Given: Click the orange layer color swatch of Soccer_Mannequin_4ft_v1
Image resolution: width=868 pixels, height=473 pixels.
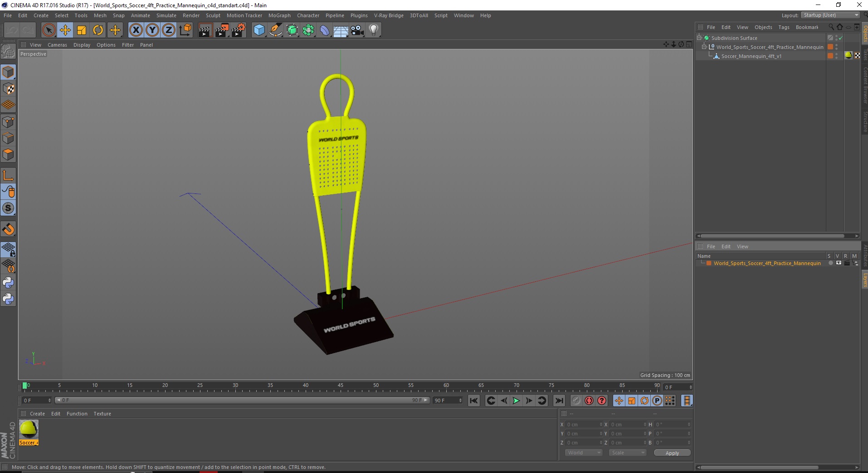Looking at the screenshot, I should tap(830, 56).
